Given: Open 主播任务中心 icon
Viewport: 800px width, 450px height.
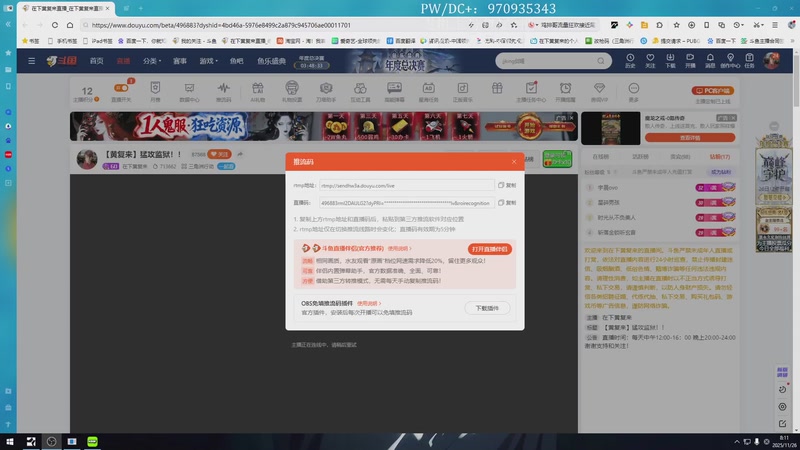Looking at the screenshot, I should click(x=531, y=91).
